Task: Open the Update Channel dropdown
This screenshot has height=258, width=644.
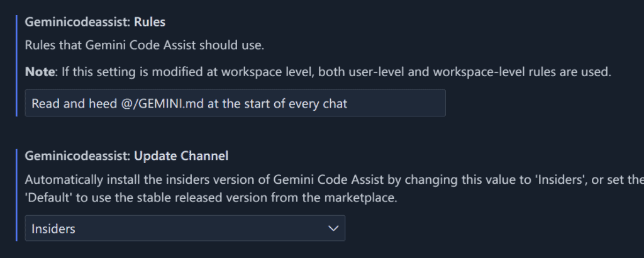Action: pyautogui.click(x=185, y=228)
